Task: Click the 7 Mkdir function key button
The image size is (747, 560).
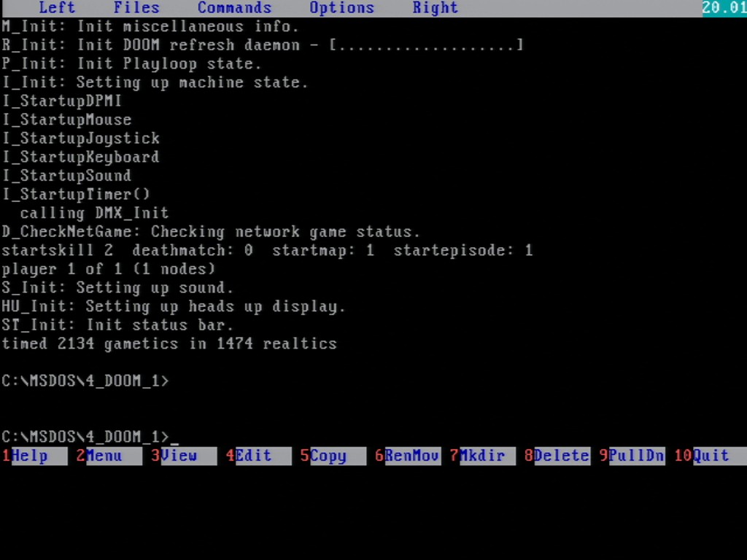Action: [483, 456]
